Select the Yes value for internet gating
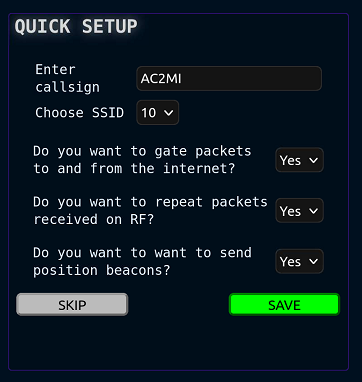 click(x=290, y=160)
